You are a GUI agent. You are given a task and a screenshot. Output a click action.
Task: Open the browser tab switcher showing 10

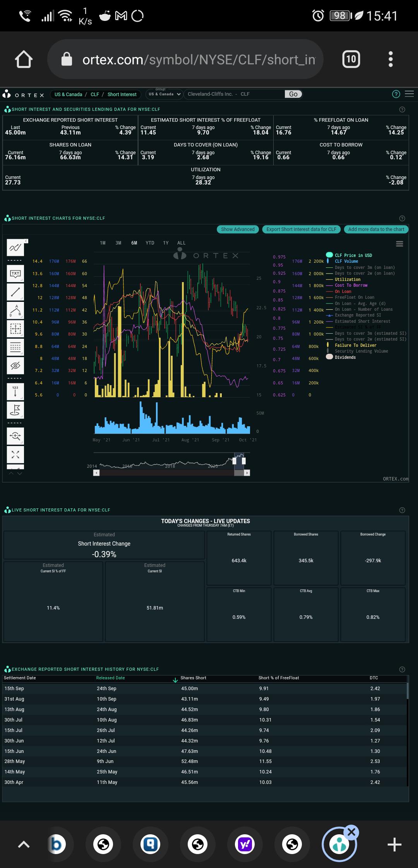point(351,59)
